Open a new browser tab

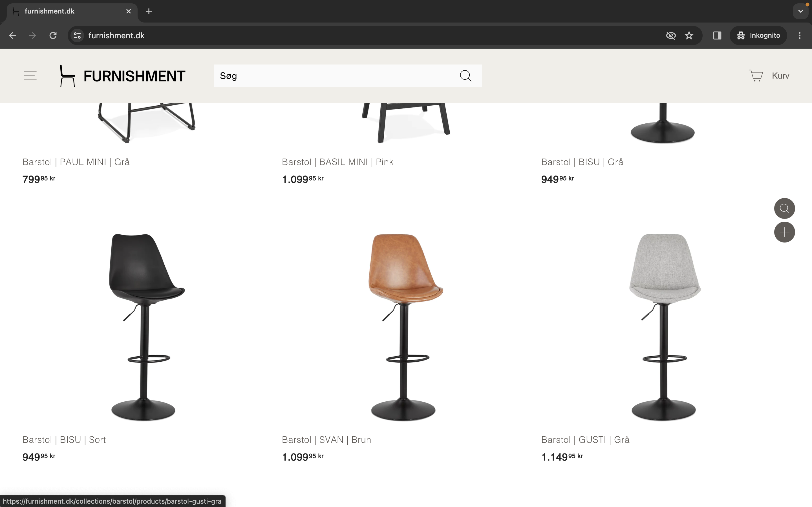tap(149, 11)
